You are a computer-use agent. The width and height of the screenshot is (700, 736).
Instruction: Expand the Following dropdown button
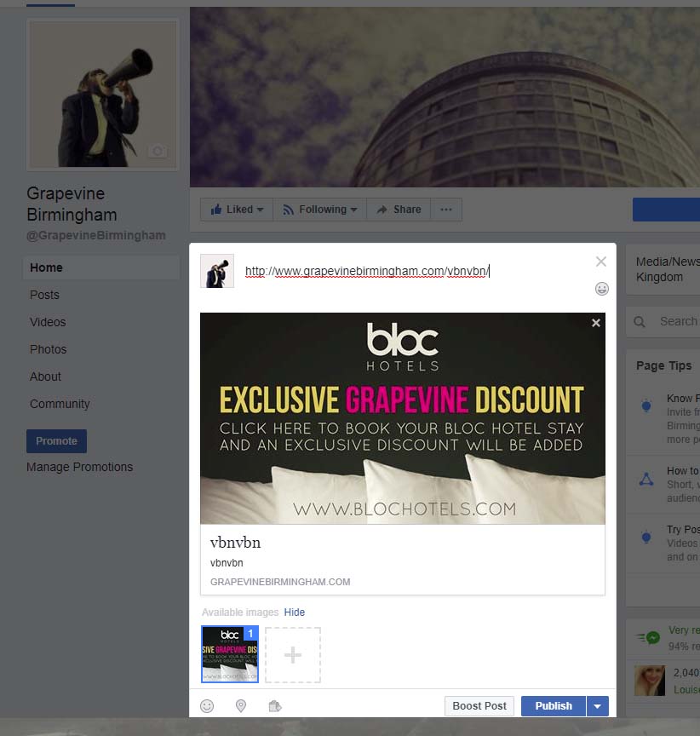[x=319, y=210]
